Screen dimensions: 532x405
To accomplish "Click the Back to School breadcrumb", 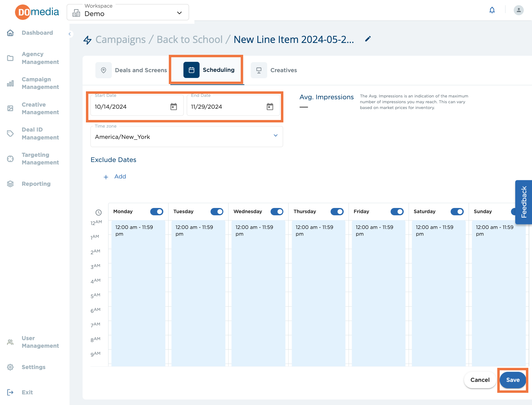I will 190,40.
